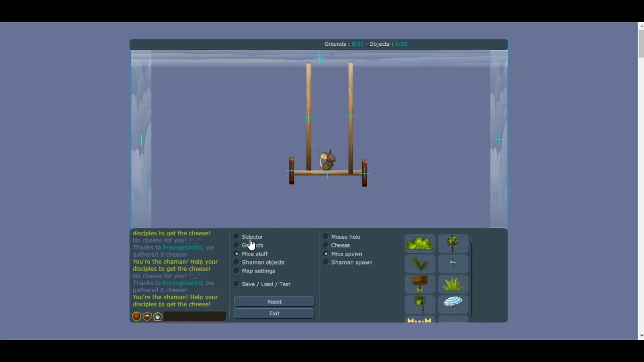Choose the Mice spawn radio option

pos(326,254)
